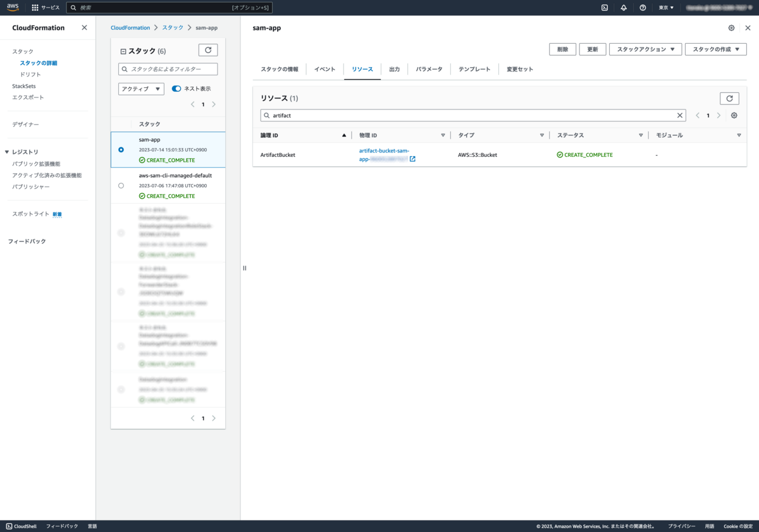The height and width of the screenshot is (532, 759).
Task: Go to previous page of resources
Action: [x=698, y=116]
